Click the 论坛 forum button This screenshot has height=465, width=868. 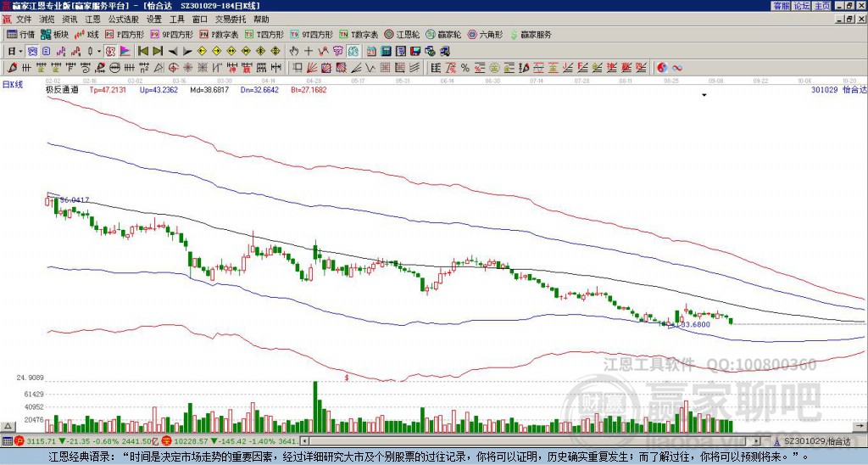802,6
